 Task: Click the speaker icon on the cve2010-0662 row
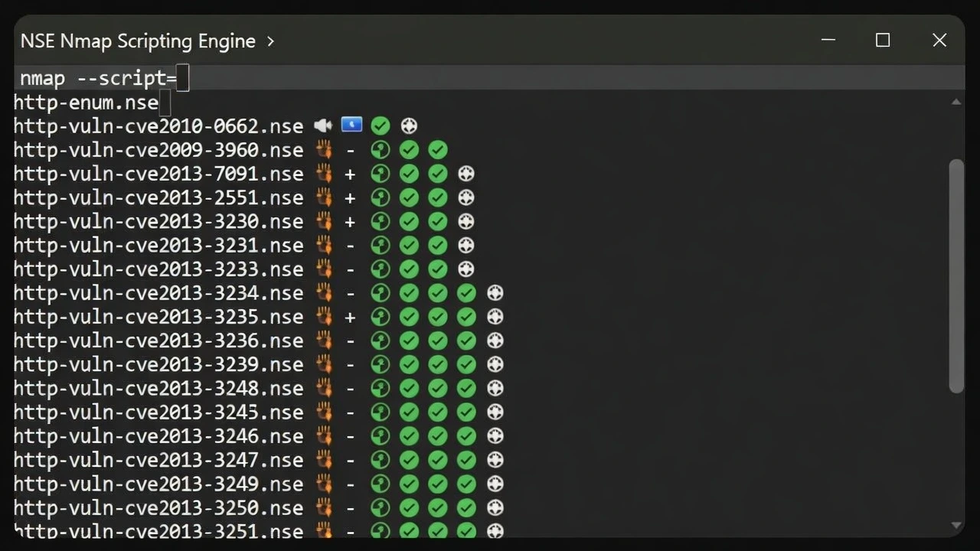[322, 126]
